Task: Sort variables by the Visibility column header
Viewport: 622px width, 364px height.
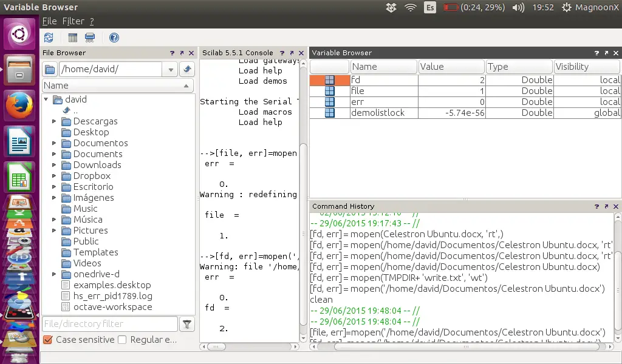Action: coord(587,67)
